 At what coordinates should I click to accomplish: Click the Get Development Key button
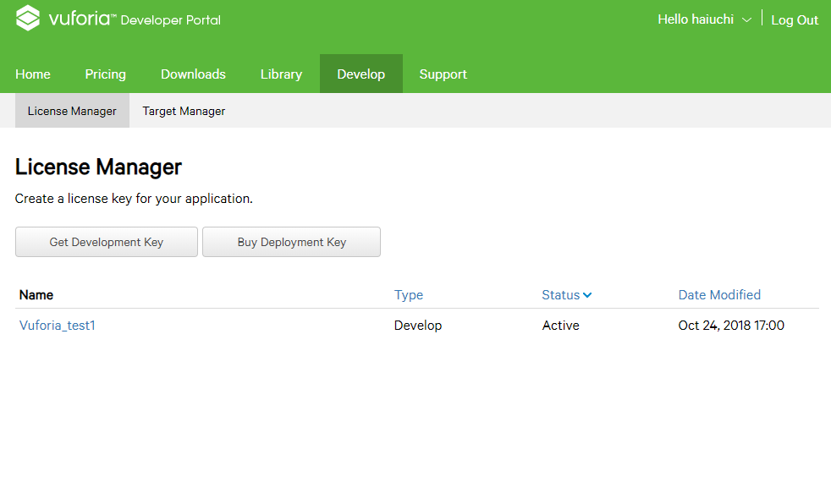click(x=107, y=242)
